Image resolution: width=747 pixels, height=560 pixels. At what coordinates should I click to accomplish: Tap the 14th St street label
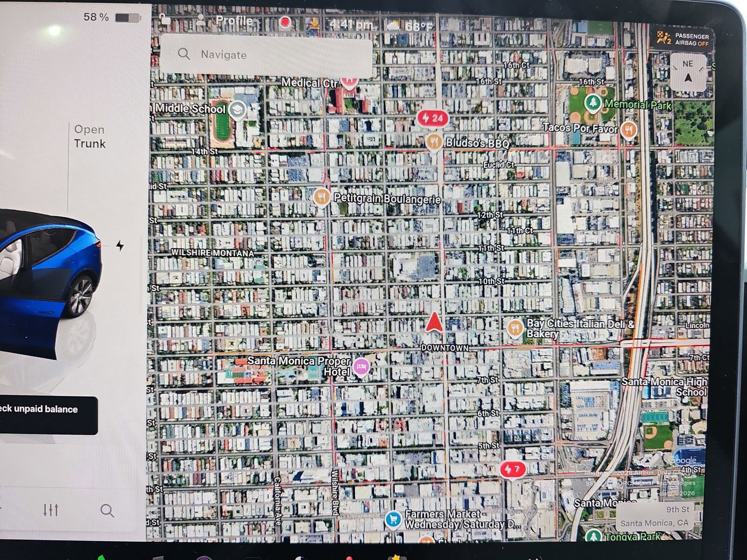point(204,151)
